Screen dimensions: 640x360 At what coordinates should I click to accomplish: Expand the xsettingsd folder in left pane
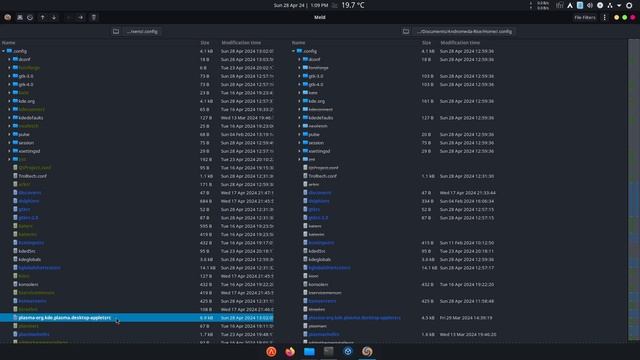tap(9, 151)
